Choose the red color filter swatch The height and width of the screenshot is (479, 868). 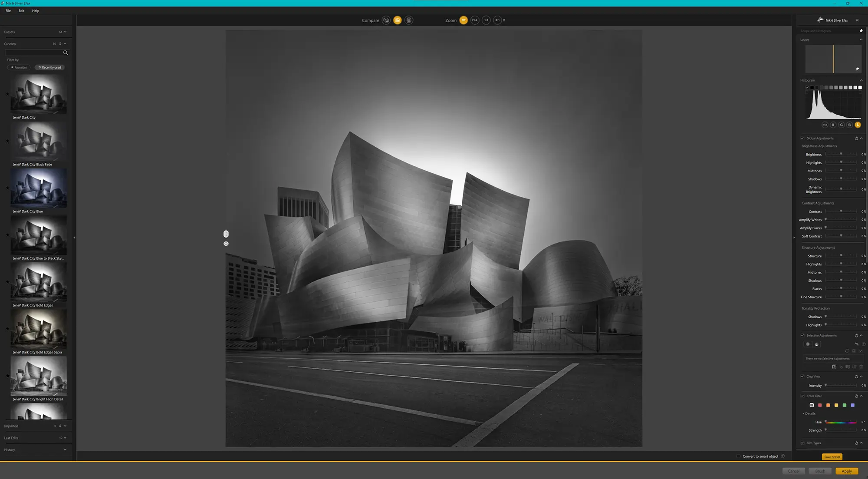[x=820, y=406]
